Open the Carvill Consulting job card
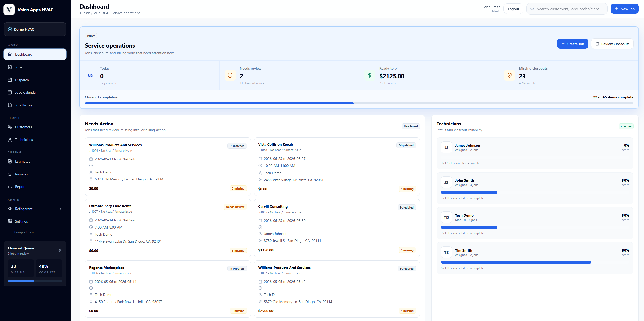Image resolution: width=644 pixels, height=321 pixels. (x=337, y=228)
